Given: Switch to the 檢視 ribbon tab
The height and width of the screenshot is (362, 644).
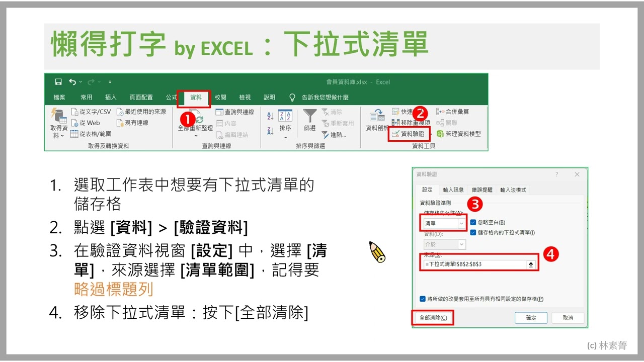Looking at the screenshot, I should click(x=245, y=98).
